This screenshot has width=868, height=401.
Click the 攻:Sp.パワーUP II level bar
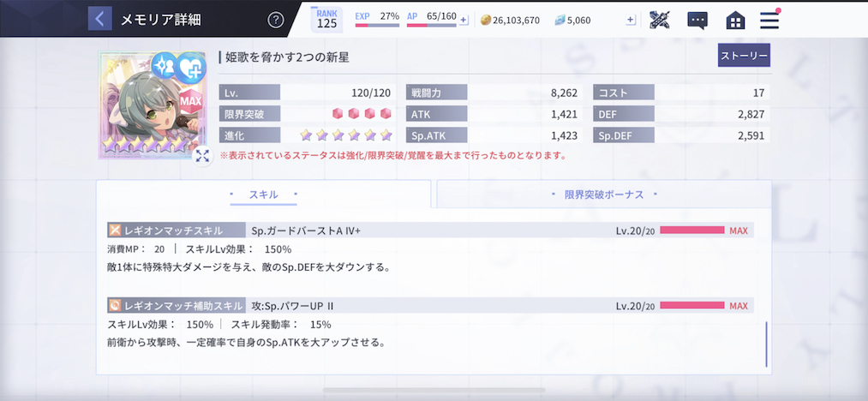[692, 305]
